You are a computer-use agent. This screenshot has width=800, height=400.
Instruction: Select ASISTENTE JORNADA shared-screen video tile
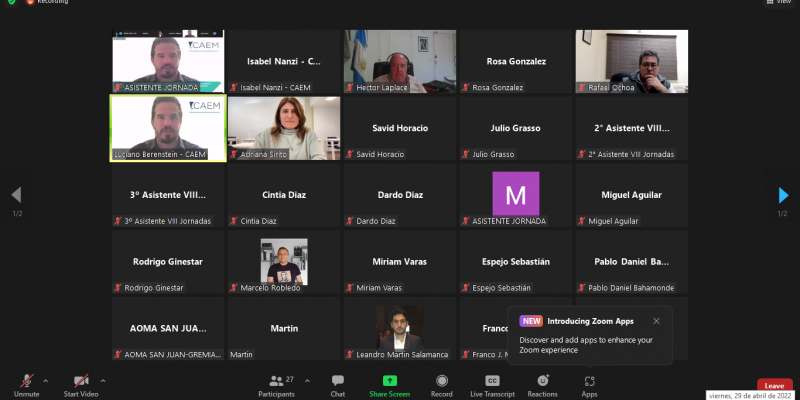[x=168, y=61]
